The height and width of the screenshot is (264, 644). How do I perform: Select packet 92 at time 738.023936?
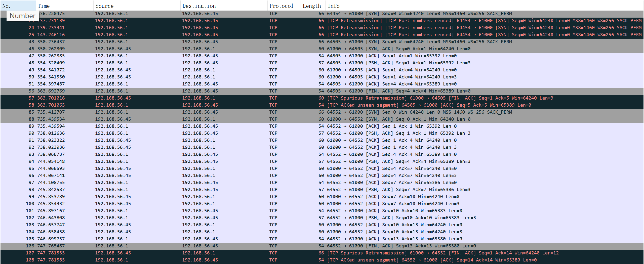click(x=322, y=147)
